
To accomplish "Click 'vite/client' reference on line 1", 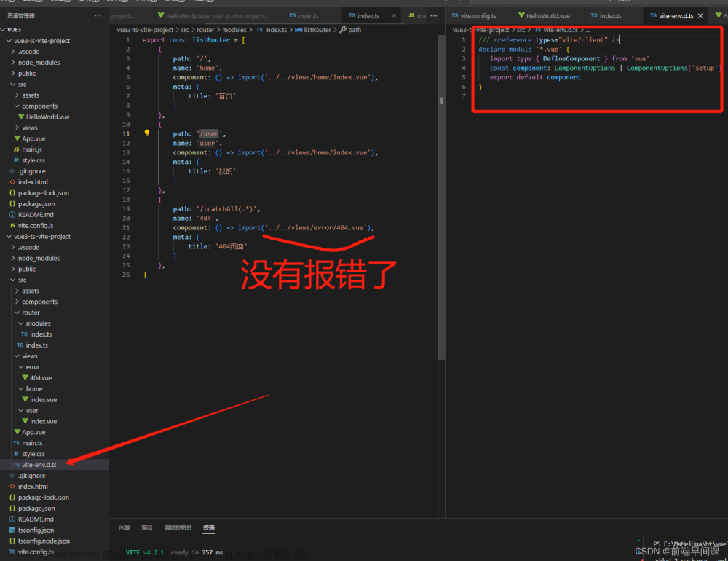I will (x=583, y=40).
